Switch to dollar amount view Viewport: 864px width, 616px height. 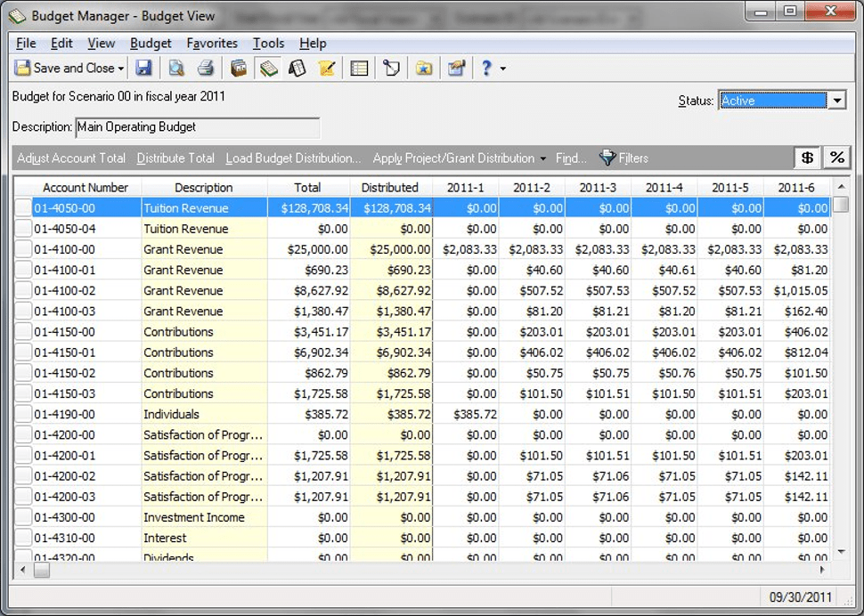(x=807, y=158)
